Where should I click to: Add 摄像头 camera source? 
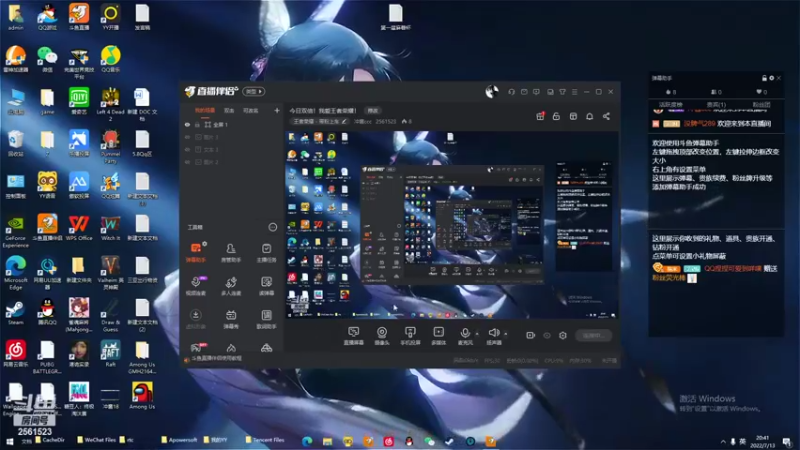click(382, 336)
